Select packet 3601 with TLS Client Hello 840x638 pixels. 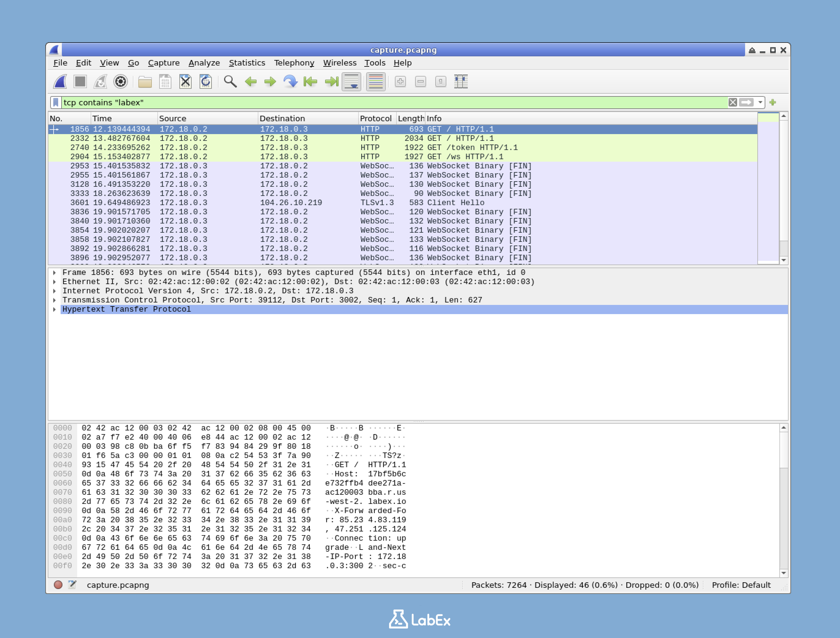click(266, 202)
